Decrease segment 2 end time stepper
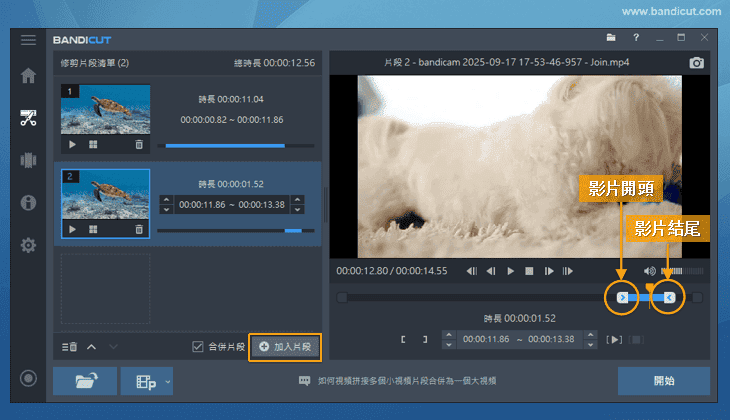Screen dimensions: 730x420 (x=297, y=210)
